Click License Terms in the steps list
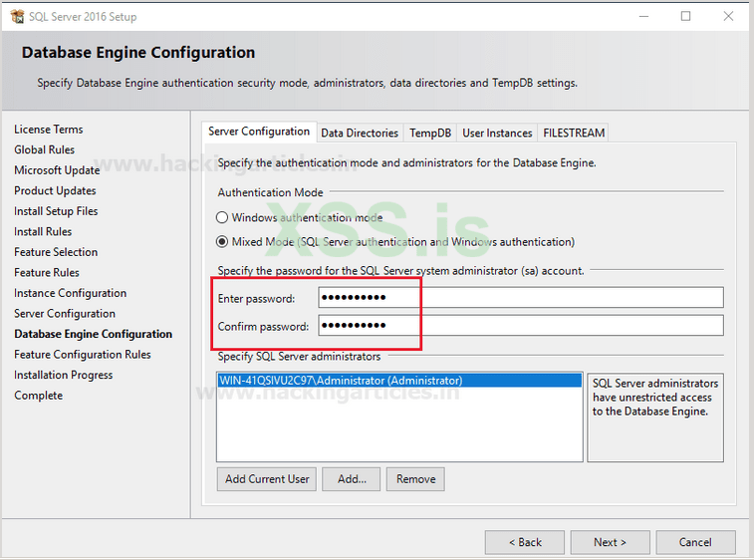 tap(49, 130)
